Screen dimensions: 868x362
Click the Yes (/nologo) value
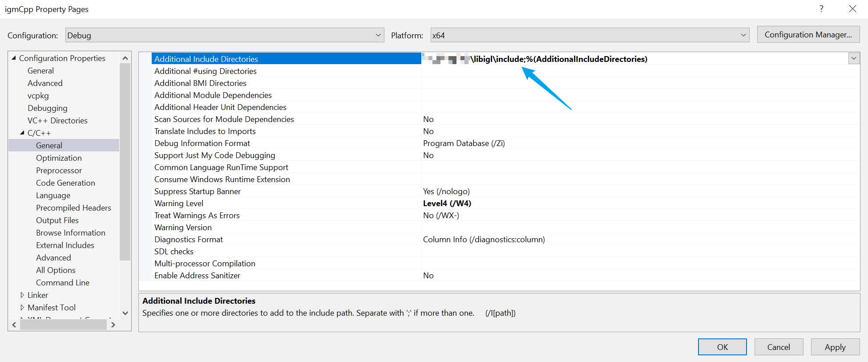tap(446, 191)
